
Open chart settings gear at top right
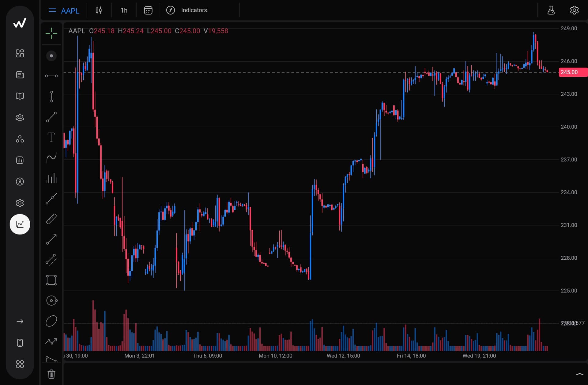tap(574, 10)
